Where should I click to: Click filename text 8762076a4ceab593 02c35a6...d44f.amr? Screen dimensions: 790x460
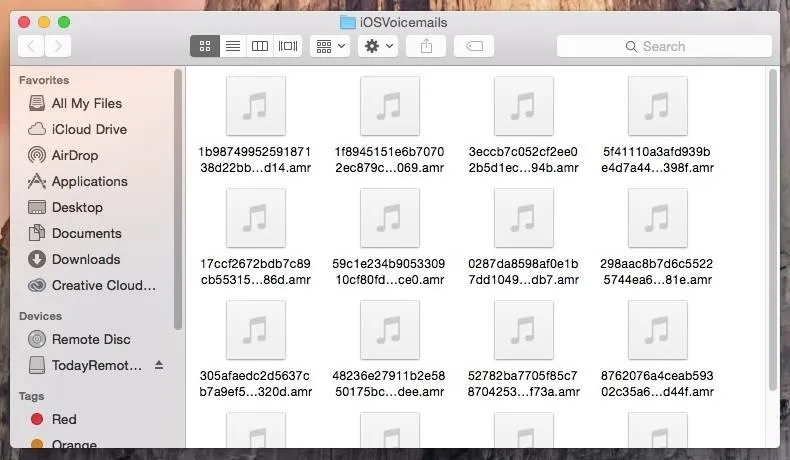point(657,384)
